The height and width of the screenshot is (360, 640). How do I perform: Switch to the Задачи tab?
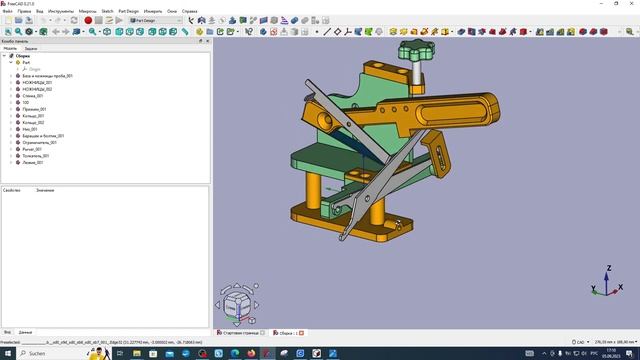[x=31, y=49]
